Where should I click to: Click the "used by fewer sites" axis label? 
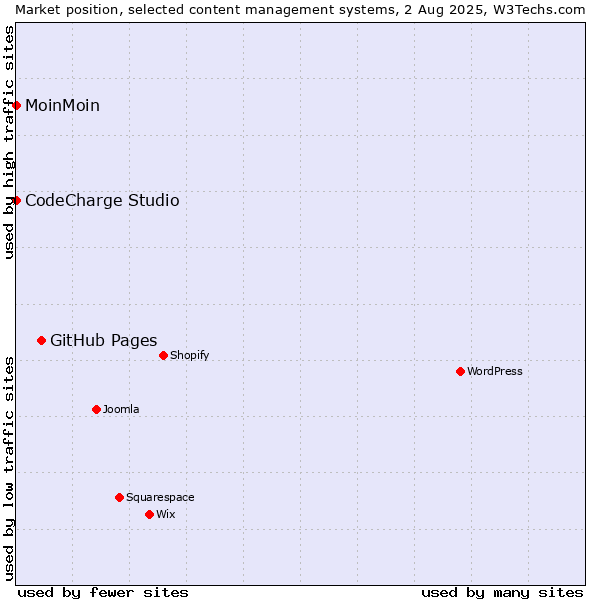(x=103, y=593)
